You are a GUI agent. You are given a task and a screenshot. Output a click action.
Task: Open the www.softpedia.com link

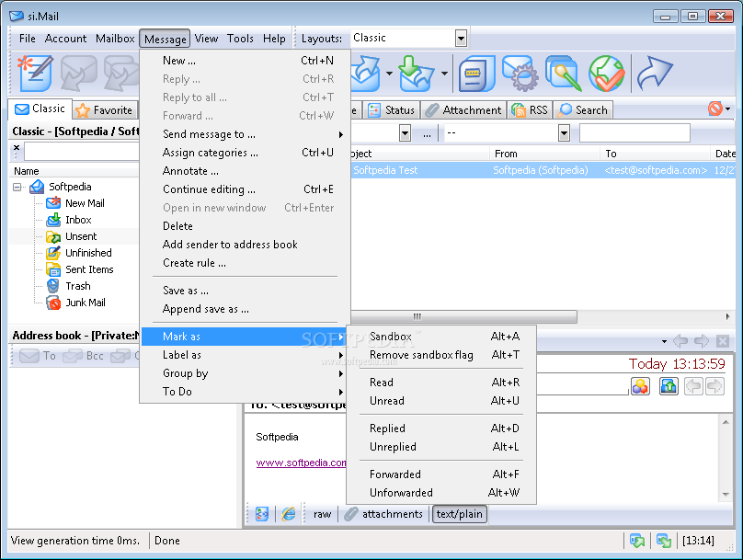[x=302, y=463]
